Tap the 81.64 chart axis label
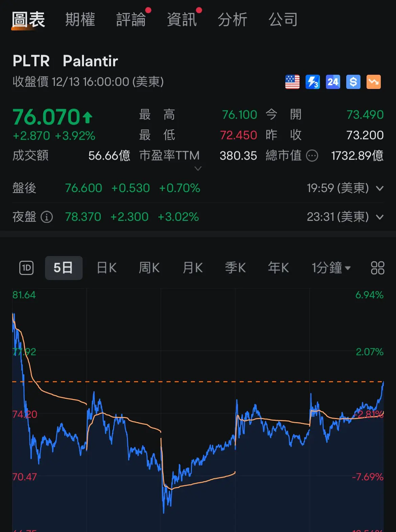 click(24, 295)
